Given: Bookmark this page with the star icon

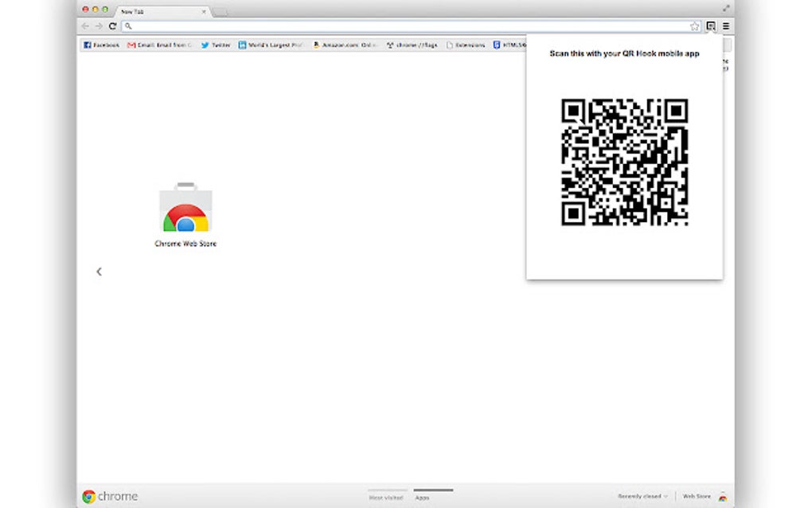Looking at the screenshot, I should point(694,25).
